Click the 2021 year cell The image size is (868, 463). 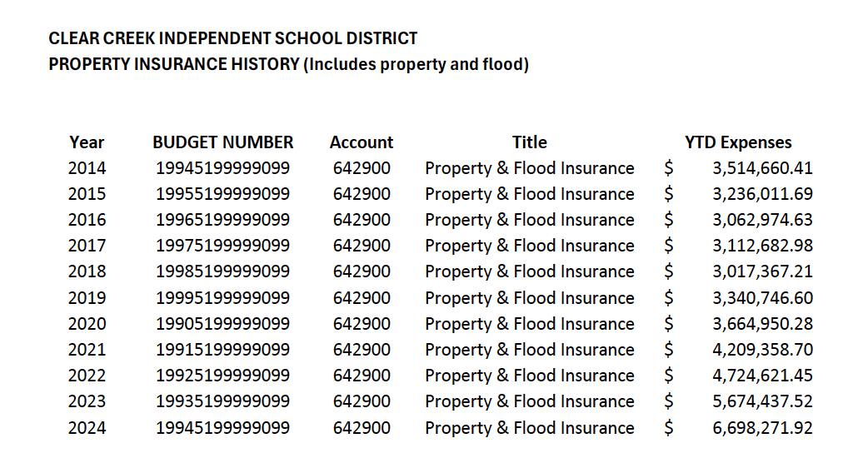click(x=87, y=350)
